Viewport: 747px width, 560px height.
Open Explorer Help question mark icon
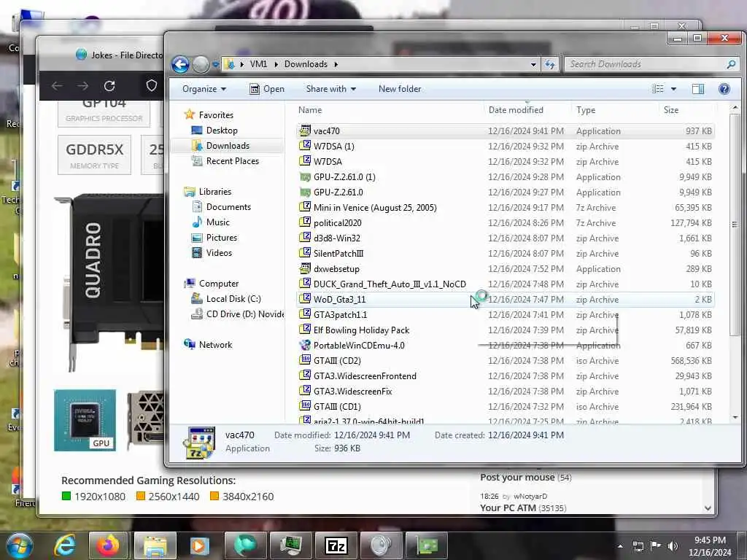[x=724, y=89]
